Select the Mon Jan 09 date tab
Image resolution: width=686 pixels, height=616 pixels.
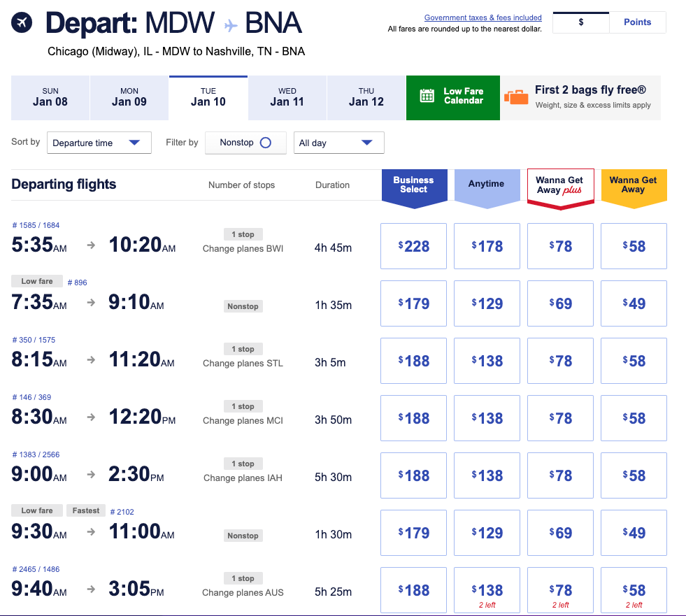click(129, 97)
